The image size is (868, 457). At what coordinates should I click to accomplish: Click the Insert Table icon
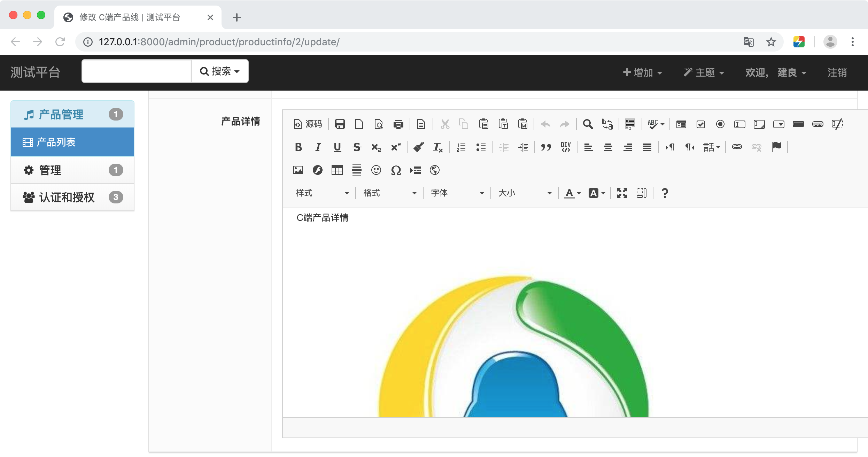[x=337, y=170]
